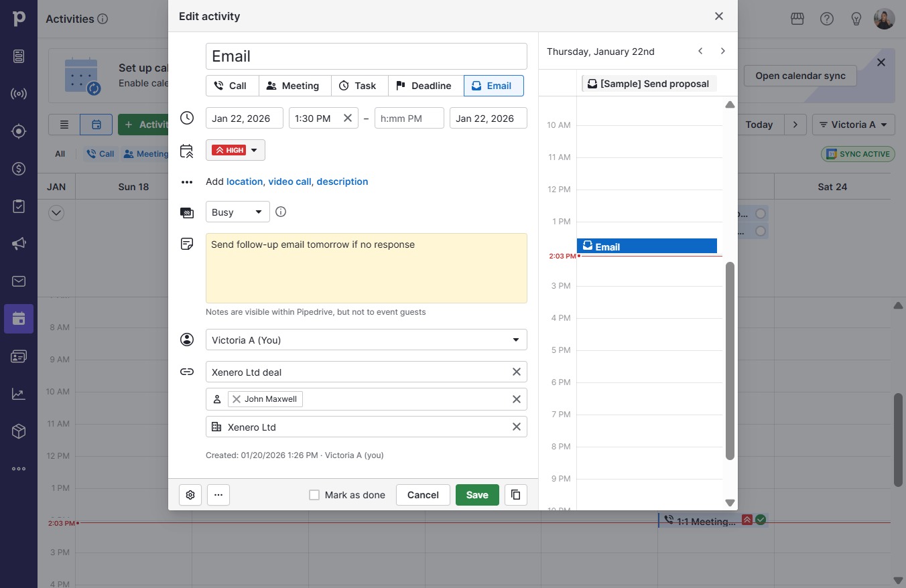Open the Busy availability dropdown

(238, 212)
